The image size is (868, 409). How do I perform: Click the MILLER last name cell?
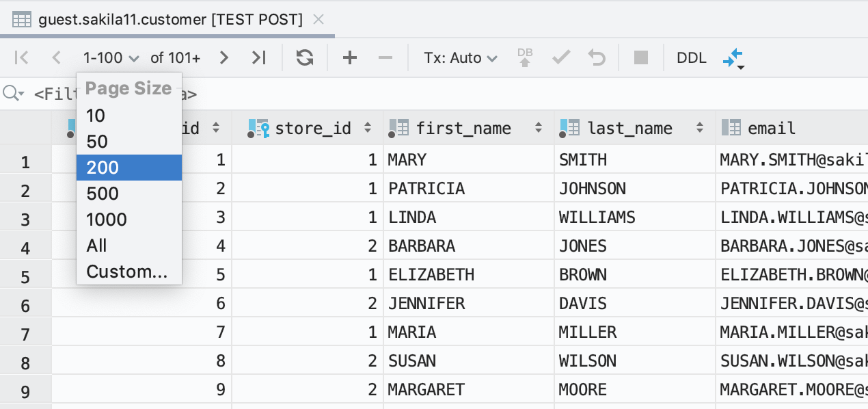[635, 332]
